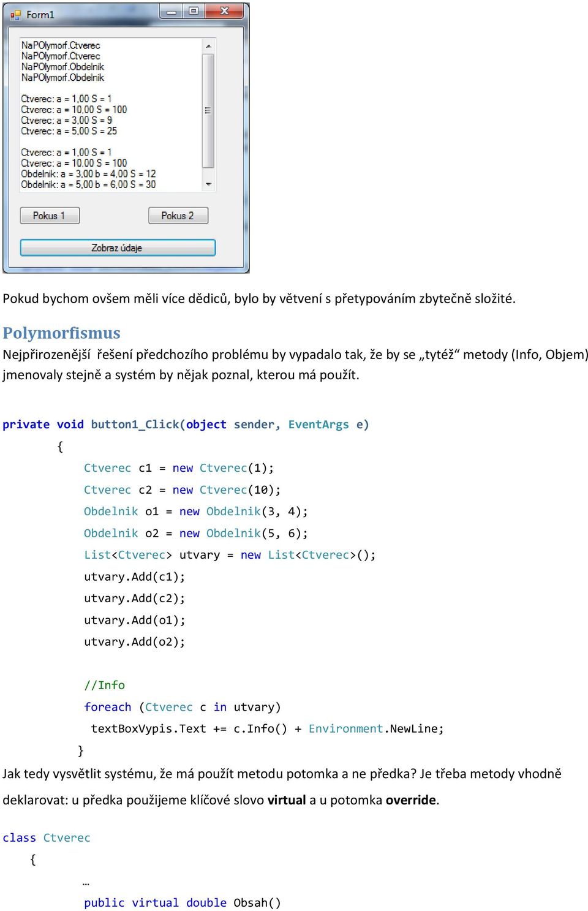Screen dimensions: 588x911
Task: Click the '//Info' comment line
Action: point(104,686)
